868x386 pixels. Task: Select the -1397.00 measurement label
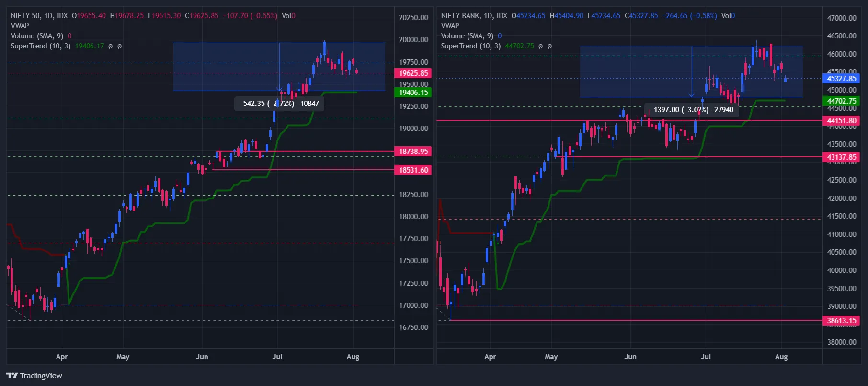pos(692,110)
